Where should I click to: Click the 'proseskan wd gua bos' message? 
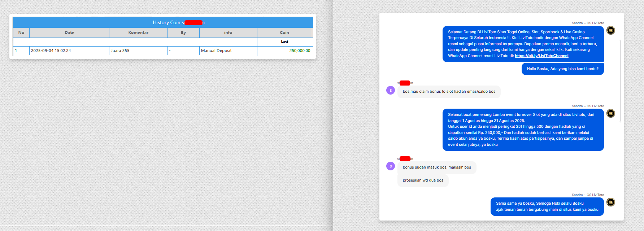coord(423,180)
